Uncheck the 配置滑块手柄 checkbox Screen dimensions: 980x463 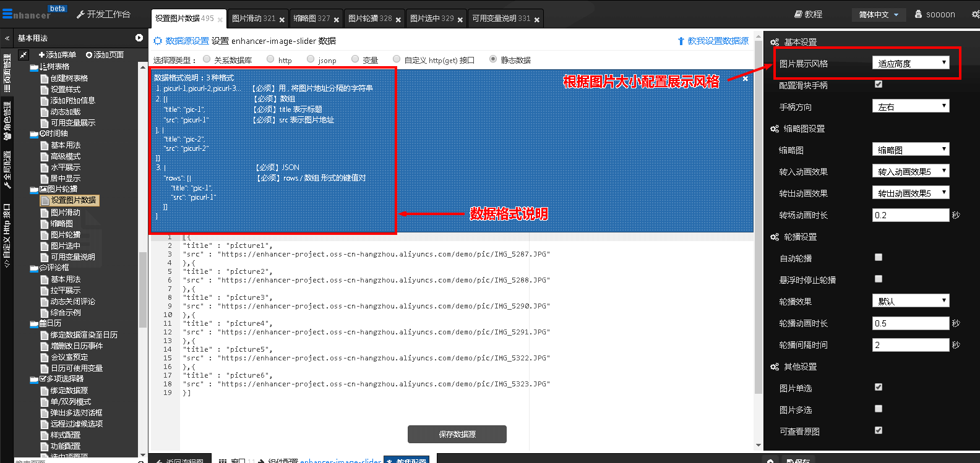click(x=879, y=84)
